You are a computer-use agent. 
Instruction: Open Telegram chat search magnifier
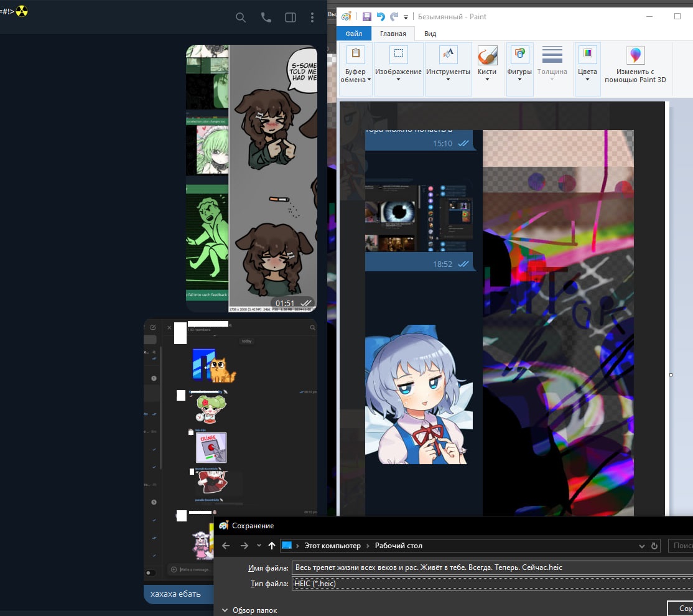(x=241, y=17)
